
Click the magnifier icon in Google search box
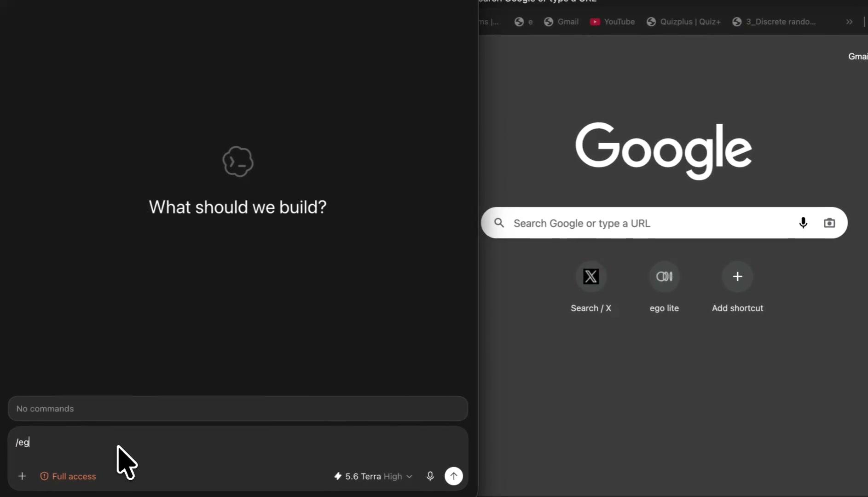coord(499,223)
